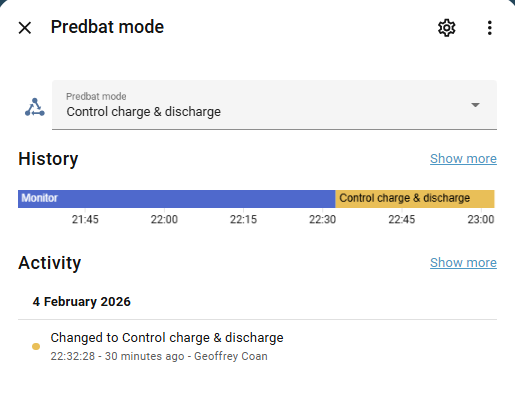Click Show more next to Activity
The height and width of the screenshot is (397, 515).
pos(463,263)
